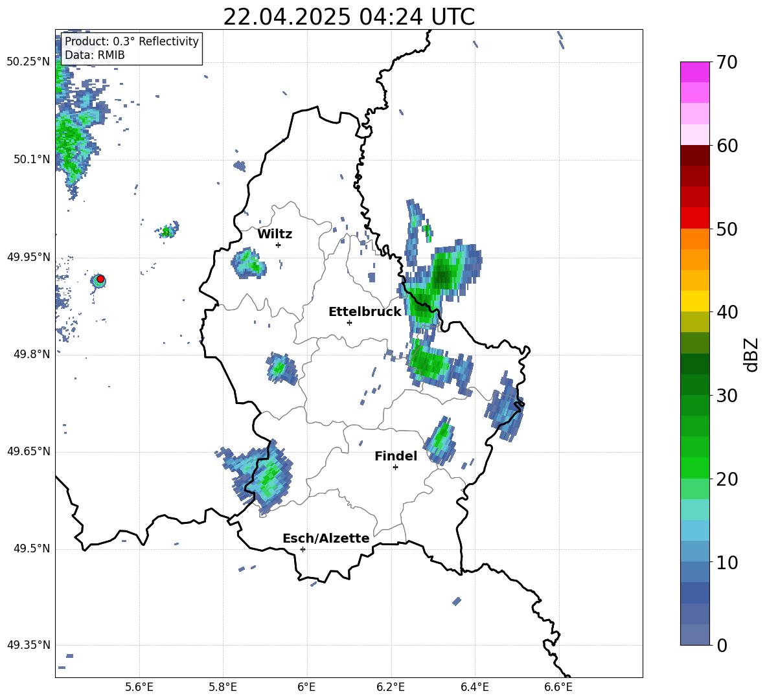
Task: Click the echo cell northeast of Findel
Action: tap(441, 440)
